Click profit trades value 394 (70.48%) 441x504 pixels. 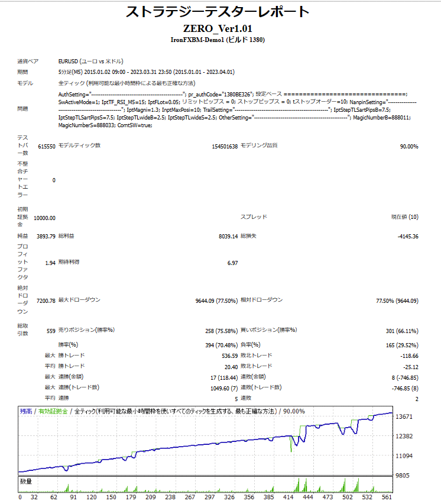[221, 345]
